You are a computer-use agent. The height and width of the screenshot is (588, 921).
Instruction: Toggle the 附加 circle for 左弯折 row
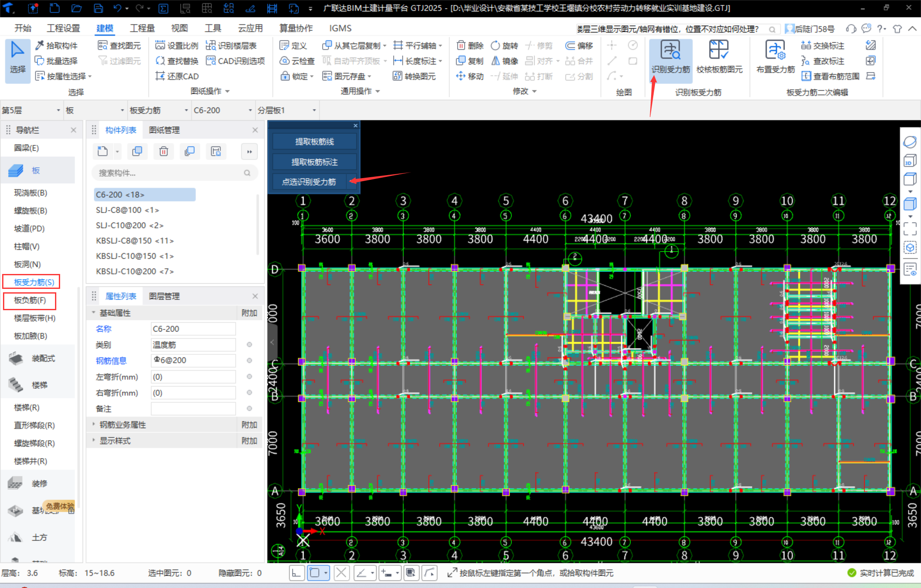249,376
